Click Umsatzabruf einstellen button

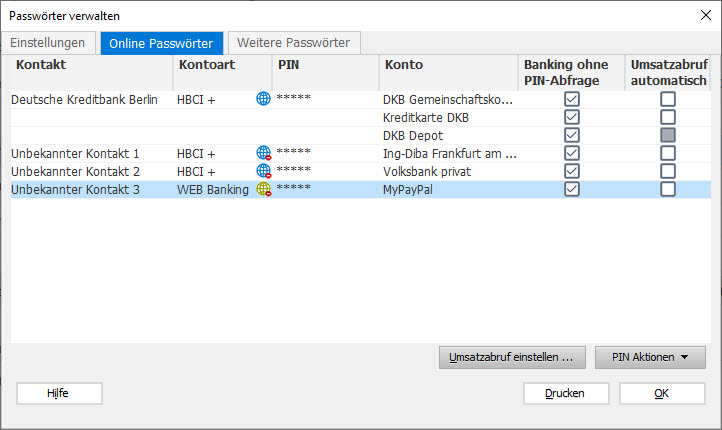click(x=511, y=357)
